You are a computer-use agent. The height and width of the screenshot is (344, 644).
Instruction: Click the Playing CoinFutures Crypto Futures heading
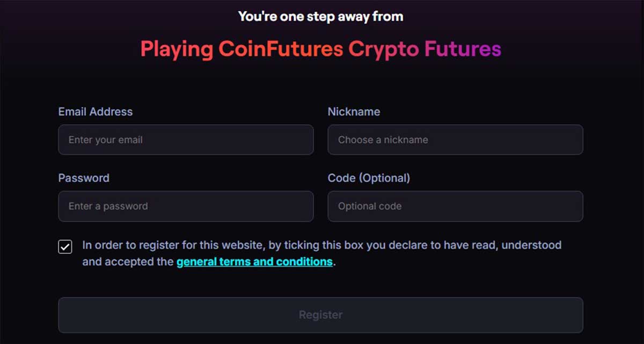point(320,49)
